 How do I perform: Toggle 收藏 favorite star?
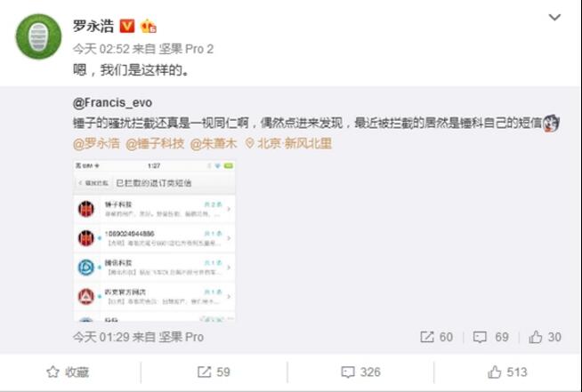tap(68, 372)
